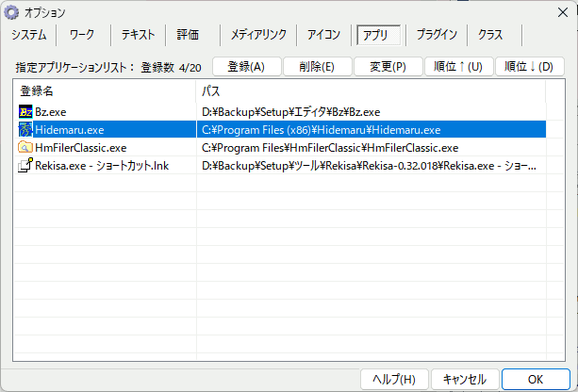Click the 登録(A) button

click(x=247, y=67)
